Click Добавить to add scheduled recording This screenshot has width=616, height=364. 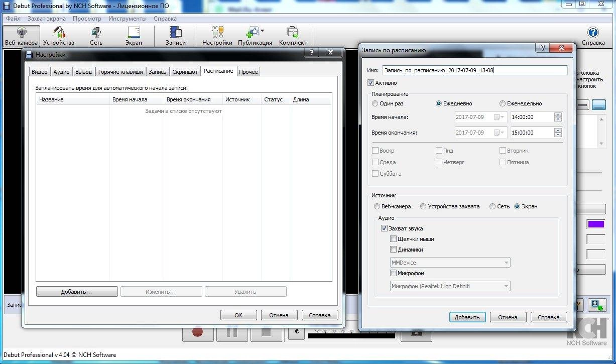tap(467, 317)
